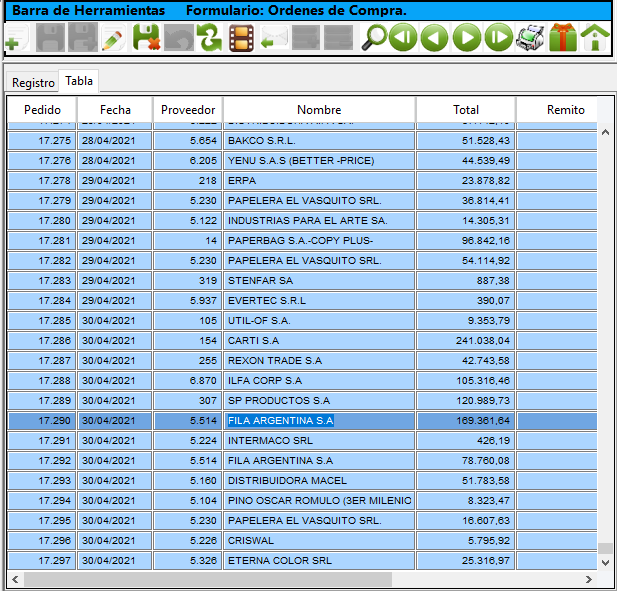Click the horizontal scrollbar thumb
The width and height of the screenshot is (617, 591).
(x=208, y=579)
